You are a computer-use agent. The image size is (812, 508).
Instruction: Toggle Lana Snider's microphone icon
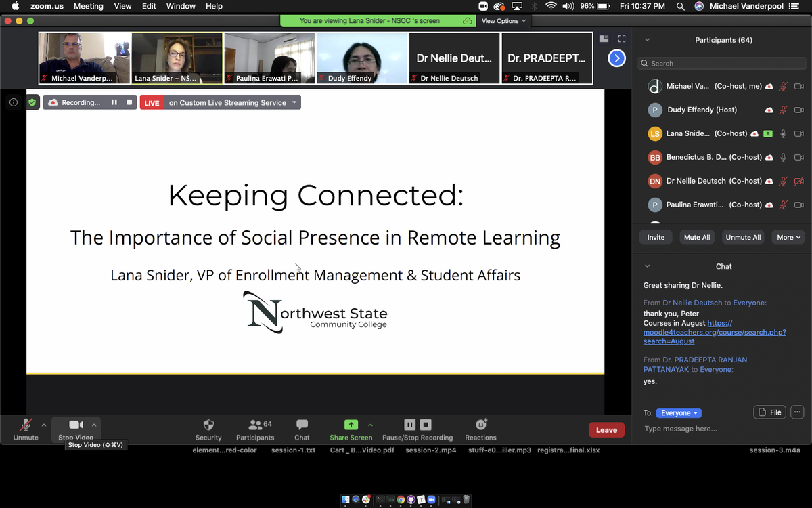(x=784, y=133)
